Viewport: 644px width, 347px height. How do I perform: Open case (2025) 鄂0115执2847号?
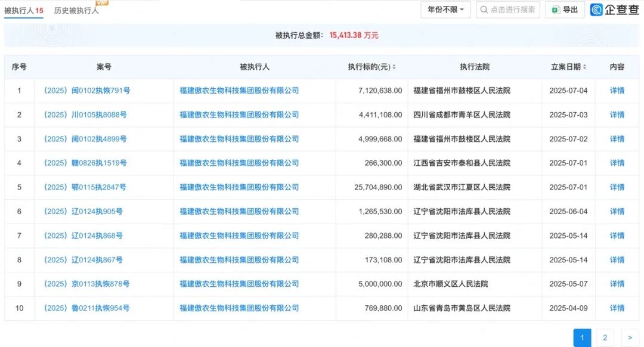(85, 187)
